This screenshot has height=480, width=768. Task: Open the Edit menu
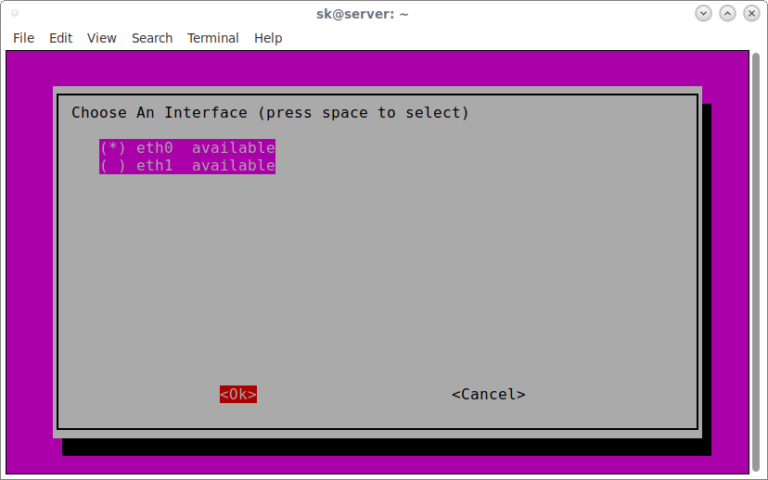coord(61,38)
